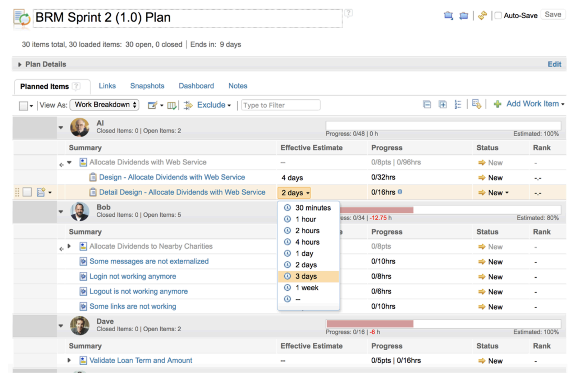This screenshot has height=390, width=588.
Task: Expand the Validate Loan Term and Amount item
Action: tap(69, 360)
